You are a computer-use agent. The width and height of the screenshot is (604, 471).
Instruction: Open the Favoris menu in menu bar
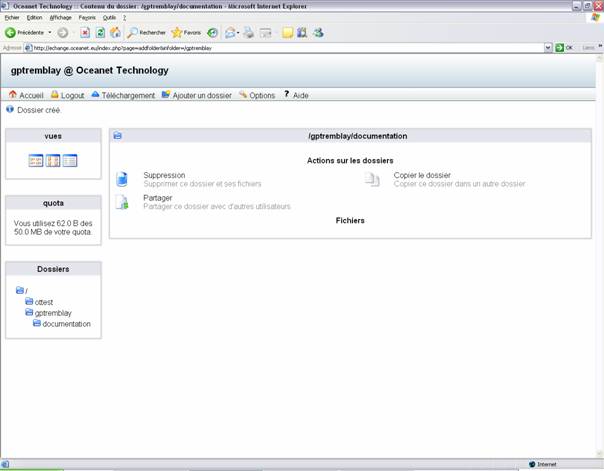click(87, 18)
